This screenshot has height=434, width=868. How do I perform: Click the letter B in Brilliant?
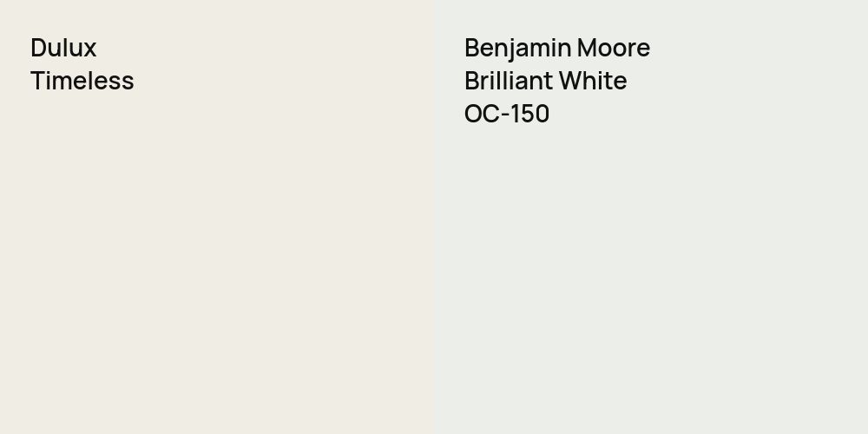tap(471, 81)
